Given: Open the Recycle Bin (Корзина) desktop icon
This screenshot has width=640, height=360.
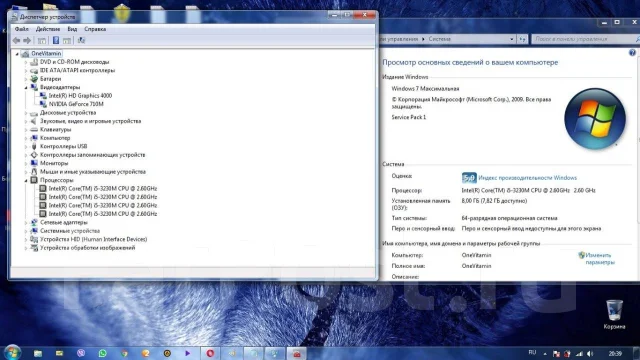Looking at the screenshot, I should point(614,313).
